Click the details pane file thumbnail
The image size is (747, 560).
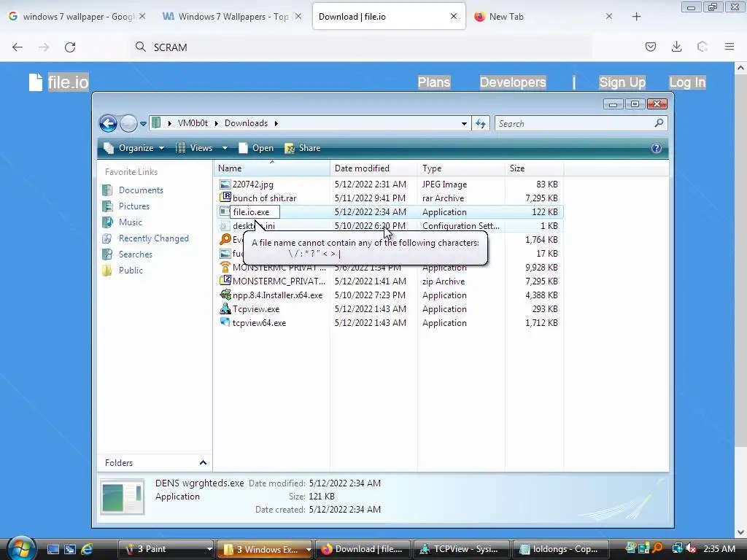(x=123, y=497)
